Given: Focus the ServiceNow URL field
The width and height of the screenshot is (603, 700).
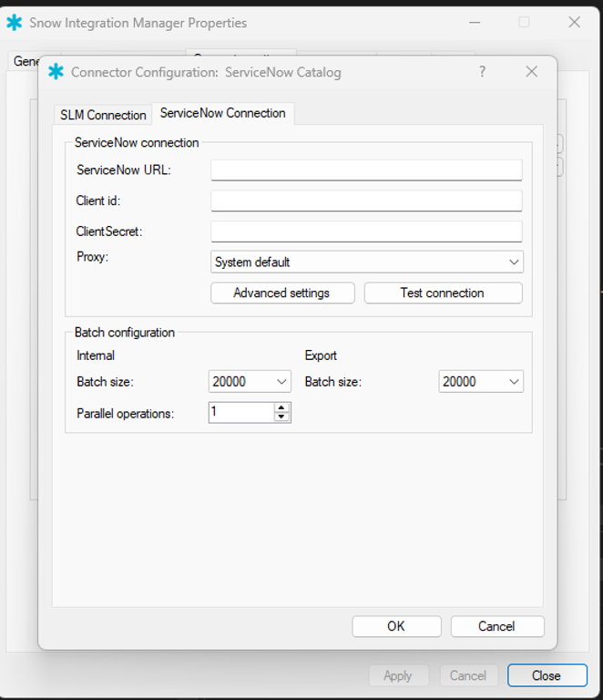Looking at the screenshot, I should pyautogui.click(x=366, y=170).
